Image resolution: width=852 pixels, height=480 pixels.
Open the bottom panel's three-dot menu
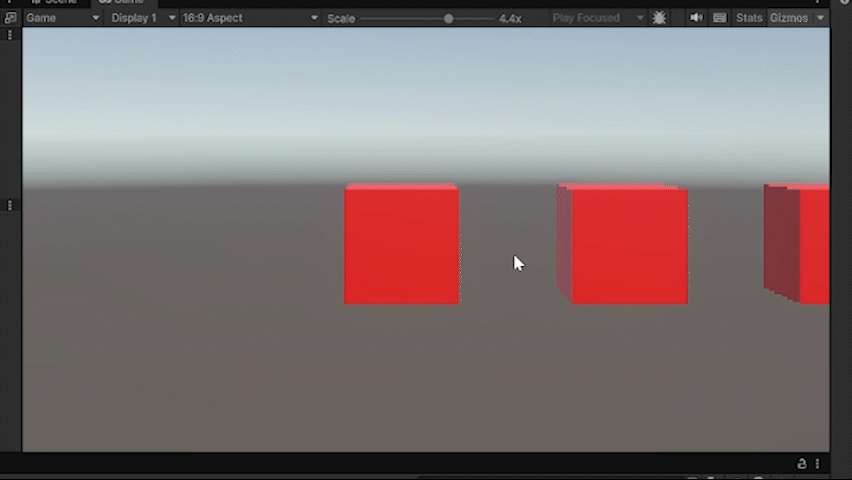pos(818,464)
